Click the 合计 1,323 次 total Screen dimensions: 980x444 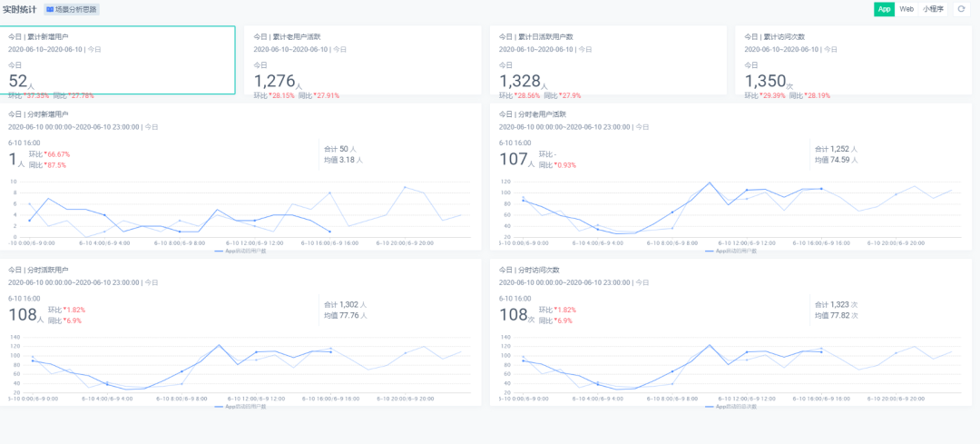(837, 304)
